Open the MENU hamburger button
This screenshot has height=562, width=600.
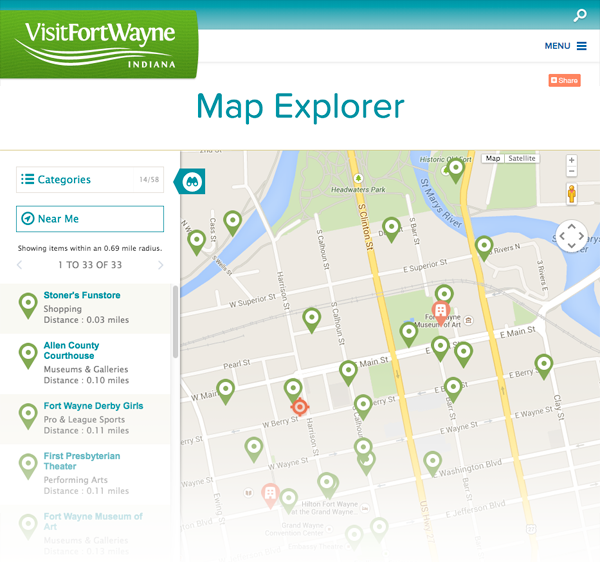click(566, 46)
